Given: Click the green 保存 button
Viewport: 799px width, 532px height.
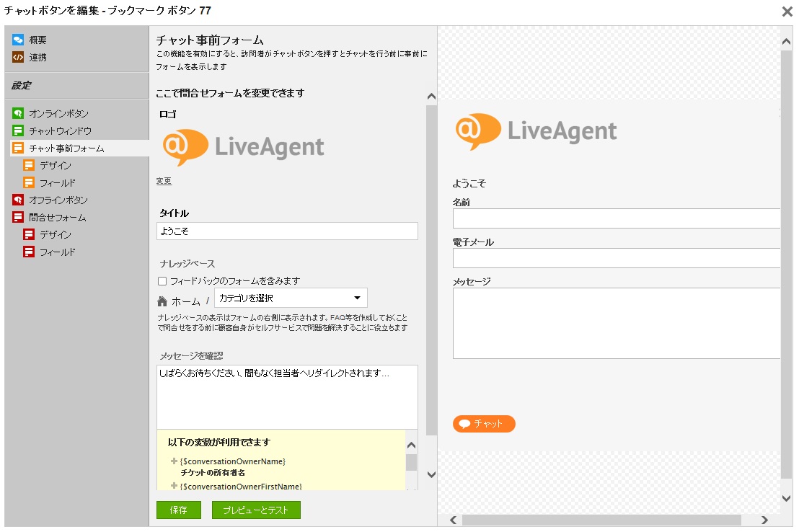Looking at the screenshot, I should pyautogui.click(x=178, y=510).
